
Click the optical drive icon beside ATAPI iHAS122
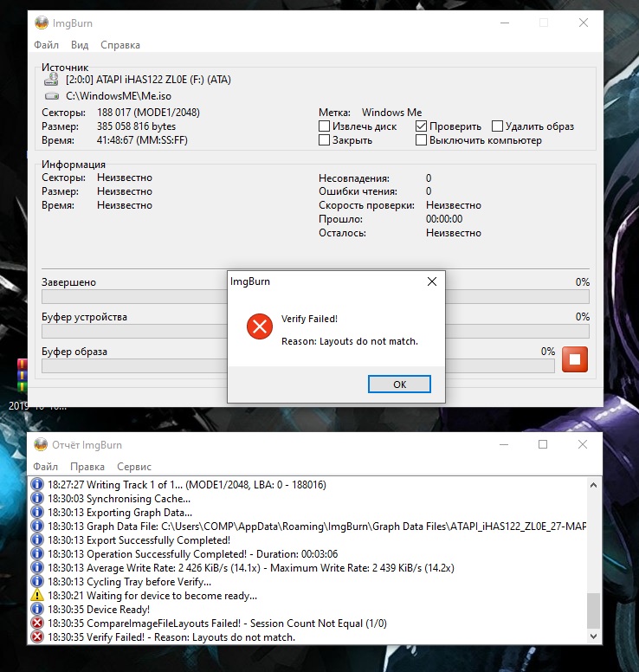51,80
